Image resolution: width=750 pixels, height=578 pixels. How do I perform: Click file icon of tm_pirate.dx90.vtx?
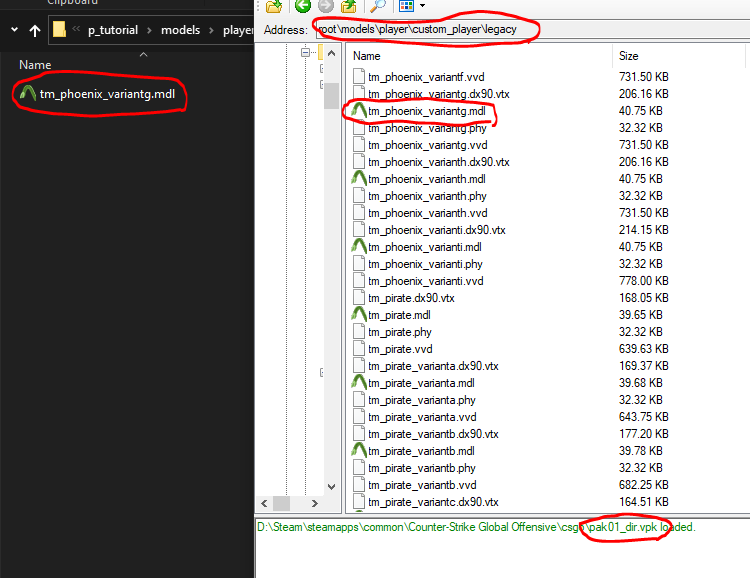click(359, 298)
